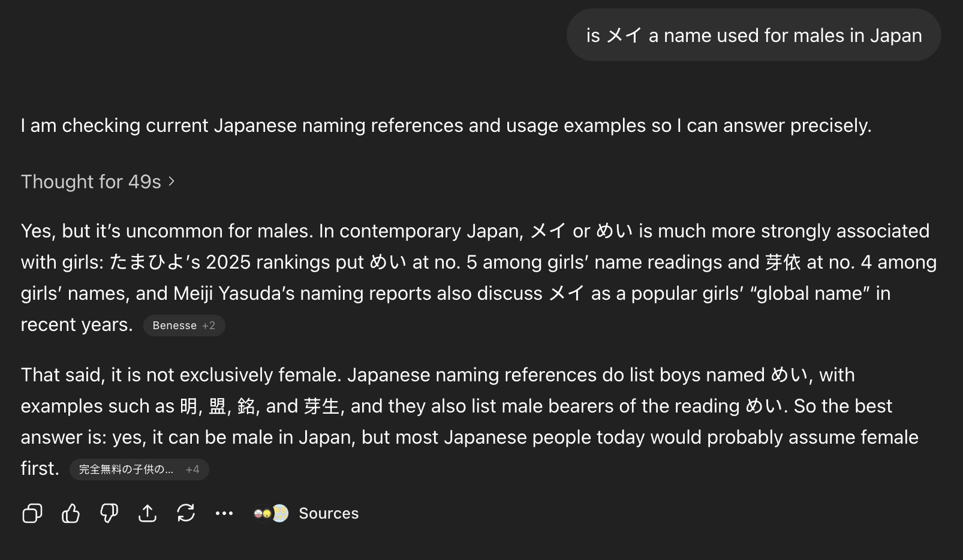Regenerate the response
This screenshot has height=560, width=963.
[x=186, y=513]
